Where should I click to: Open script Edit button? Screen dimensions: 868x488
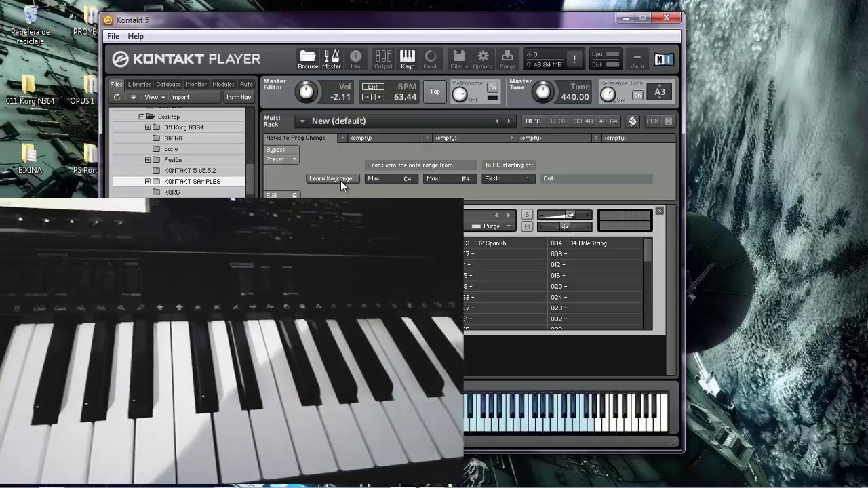[281, 195]
